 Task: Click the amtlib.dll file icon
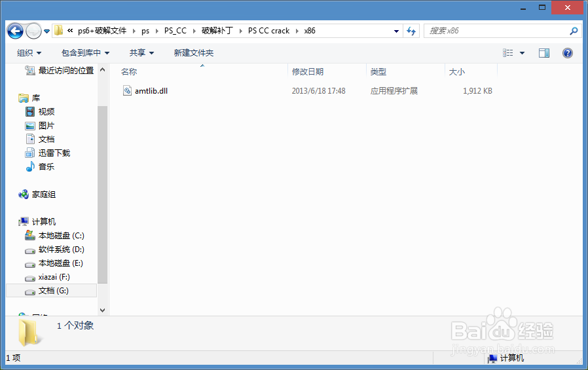tap(127, 91)
